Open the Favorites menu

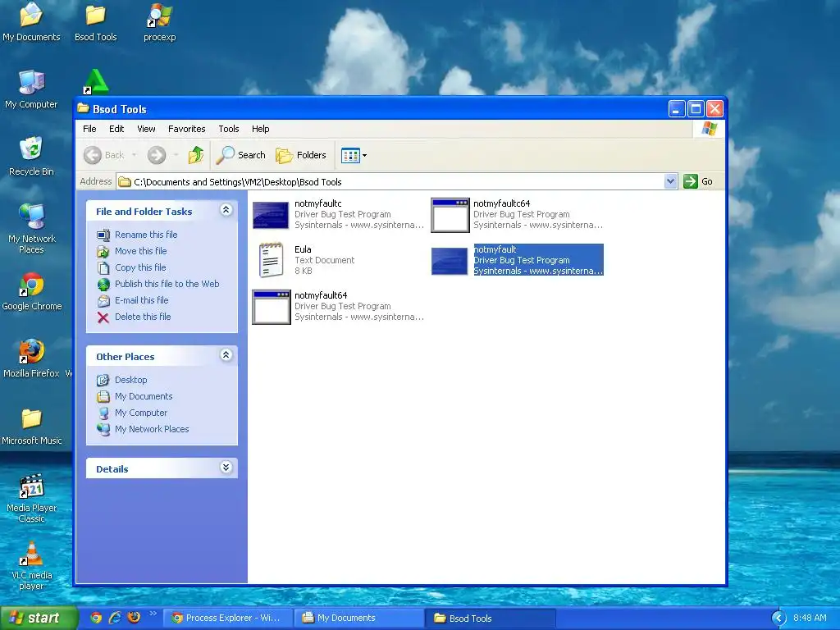pos(186,129)
